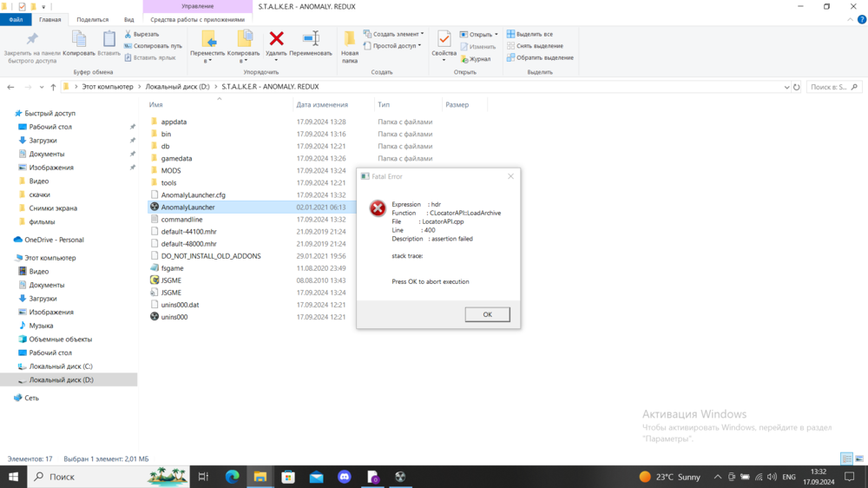Select Music (Музыка) in the sidebar
868x488 pixels.
pos(41,326)
